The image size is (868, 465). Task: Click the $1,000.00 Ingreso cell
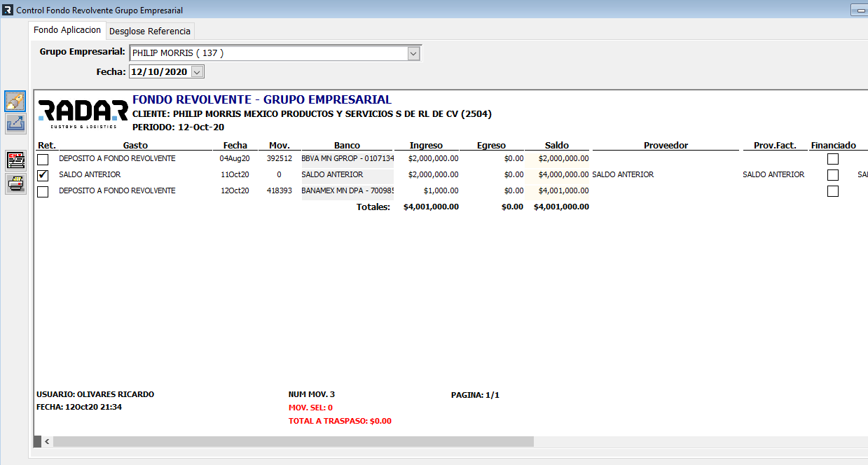[441, 190]
